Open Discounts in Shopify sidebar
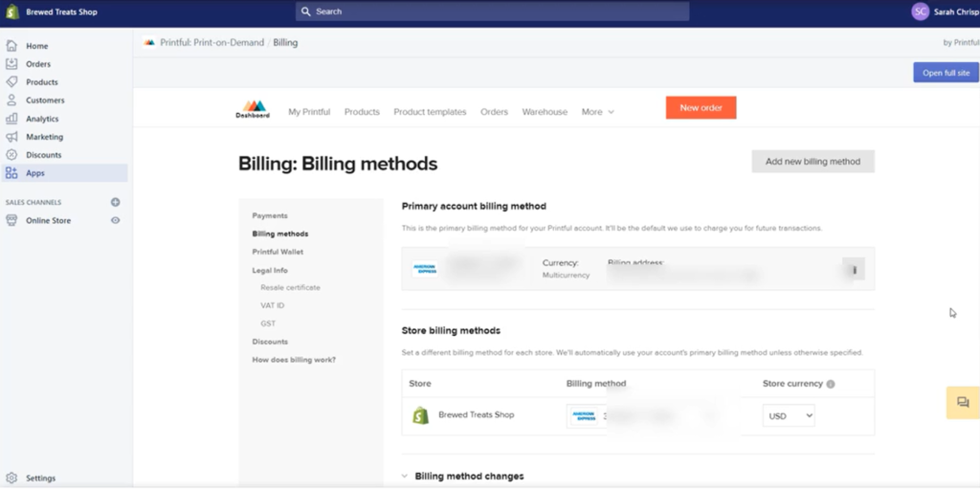Viewport: 980px width, 490px height. click(44, 154)
